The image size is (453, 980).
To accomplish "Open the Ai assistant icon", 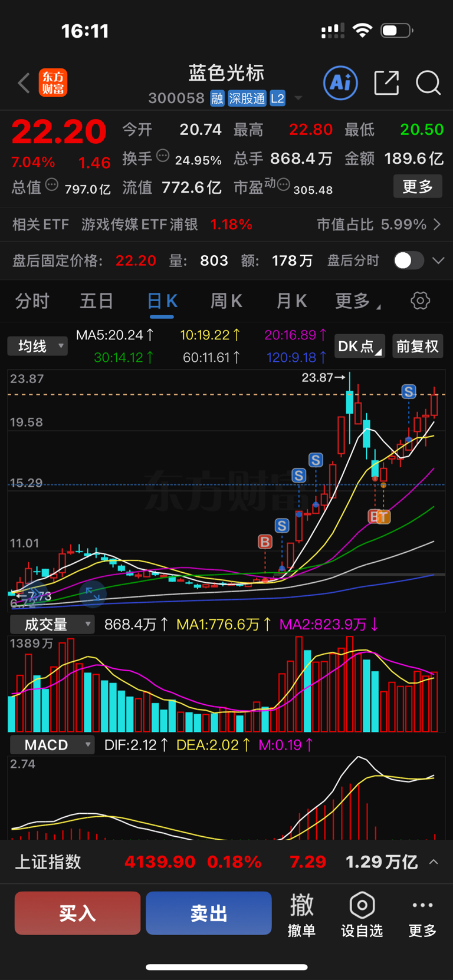I will coord(341,83).
